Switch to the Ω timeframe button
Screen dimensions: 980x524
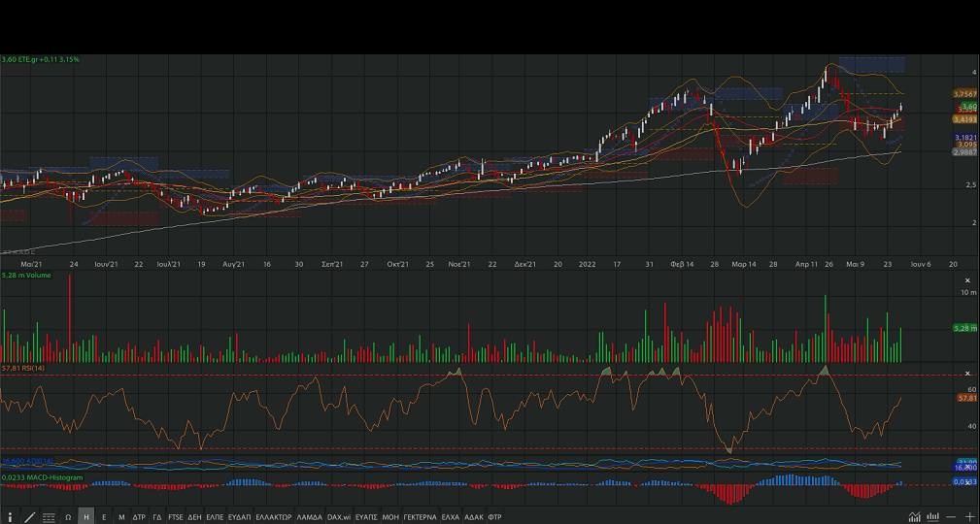68,516
